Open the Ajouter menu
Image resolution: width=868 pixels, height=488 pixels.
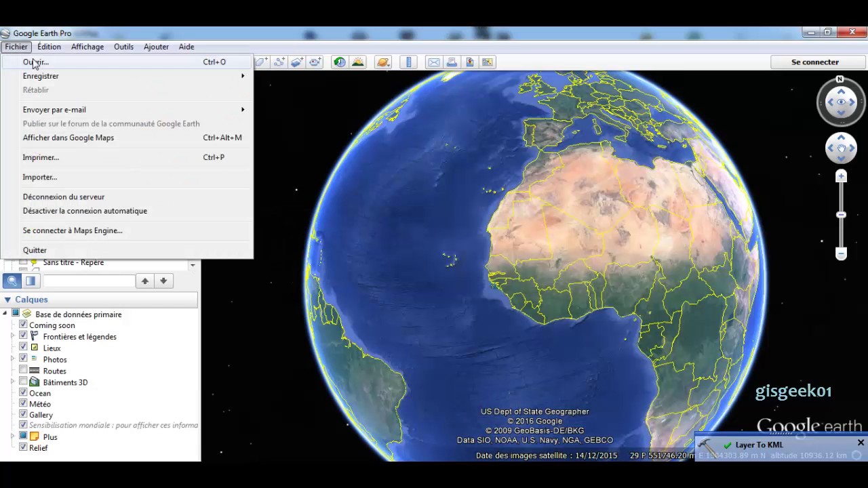(x=156, y=47)
